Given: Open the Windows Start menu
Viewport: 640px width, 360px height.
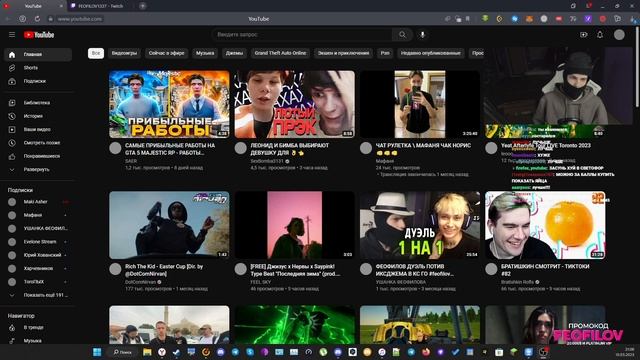Looking at the screenshot, I should [x=97, y=352].
